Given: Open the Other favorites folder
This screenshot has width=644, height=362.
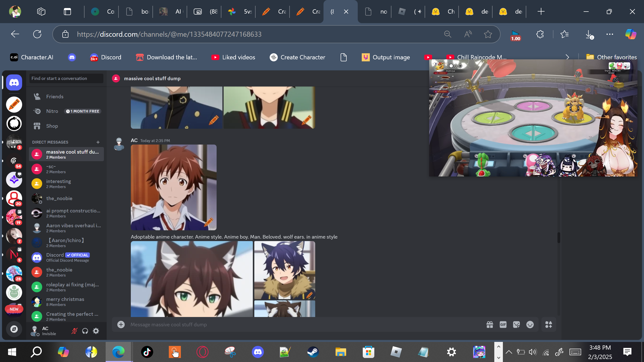Looking at the screenshot, I should click(611, 57).
